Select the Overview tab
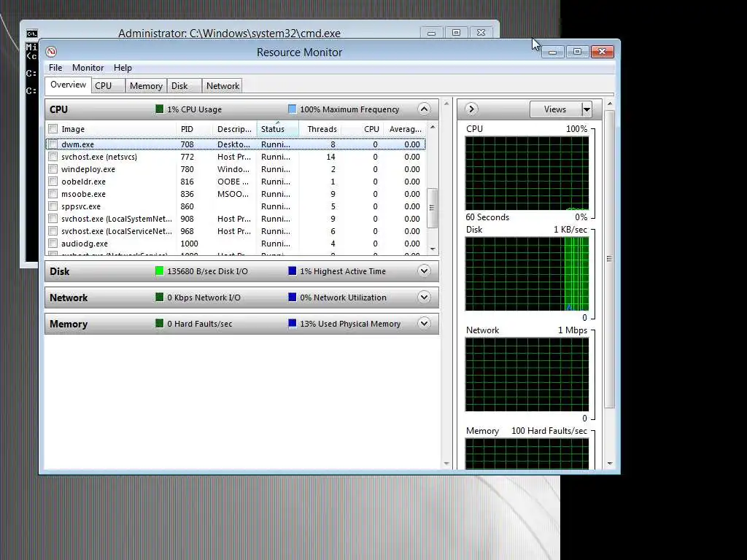Screen dimensions: 747x560 68,85
